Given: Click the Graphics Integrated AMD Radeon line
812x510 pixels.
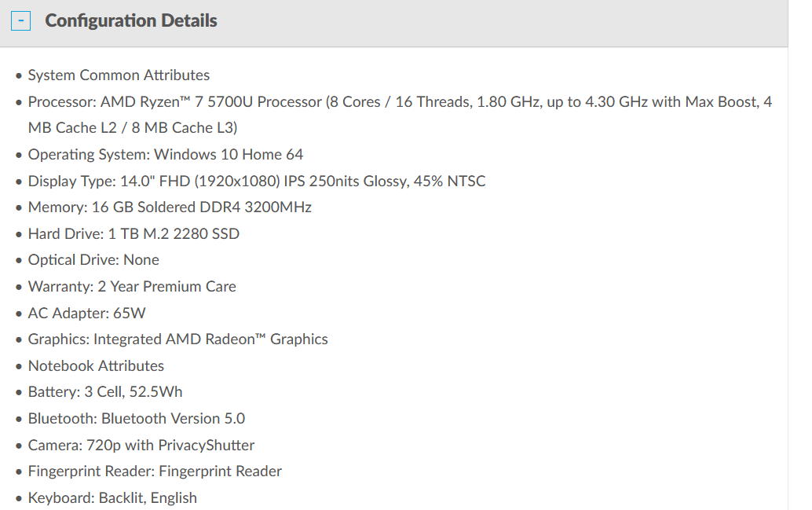Looking at the screenshot, I should click(x=177, y=339).
